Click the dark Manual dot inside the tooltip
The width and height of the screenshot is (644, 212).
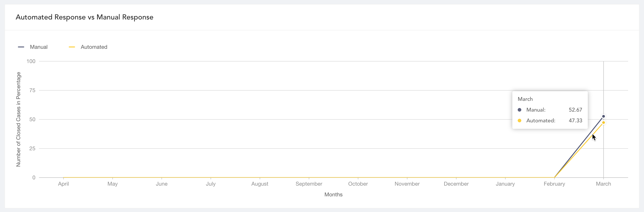point(519,110)
